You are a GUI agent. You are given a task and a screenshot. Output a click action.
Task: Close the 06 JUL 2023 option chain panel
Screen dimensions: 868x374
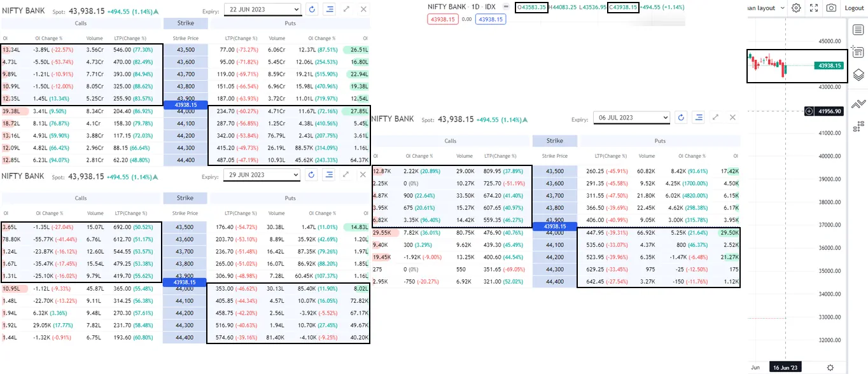click(x=732, y=118)
